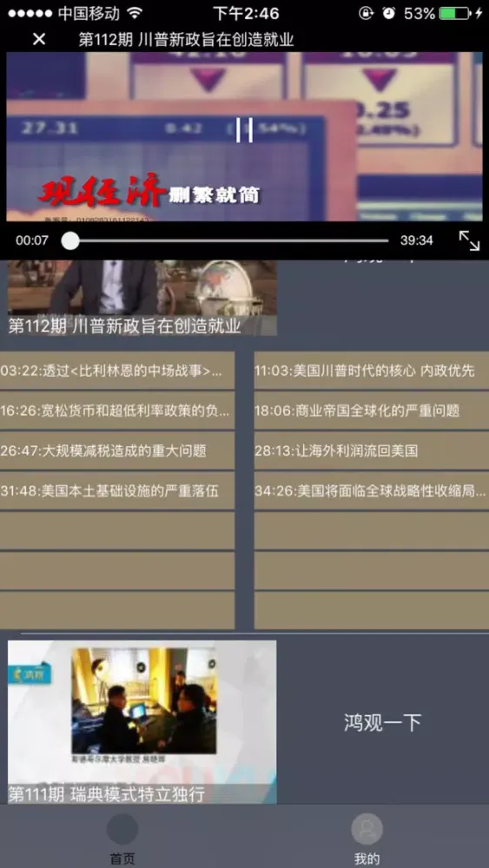Pause the video with the pause icon
The height and width of the screenshot is (868, 489).
(x=244, y=130)
